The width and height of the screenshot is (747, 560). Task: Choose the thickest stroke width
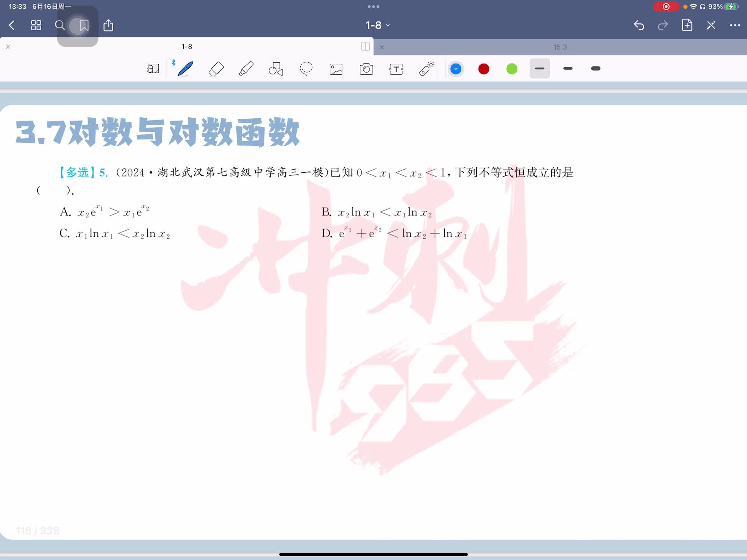click(595, 69)
